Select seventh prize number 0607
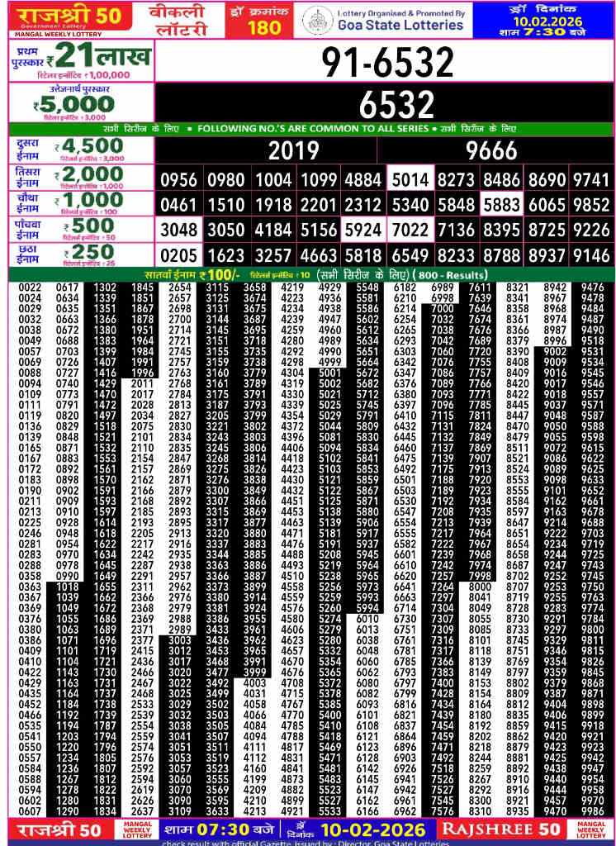 (30, 811)
